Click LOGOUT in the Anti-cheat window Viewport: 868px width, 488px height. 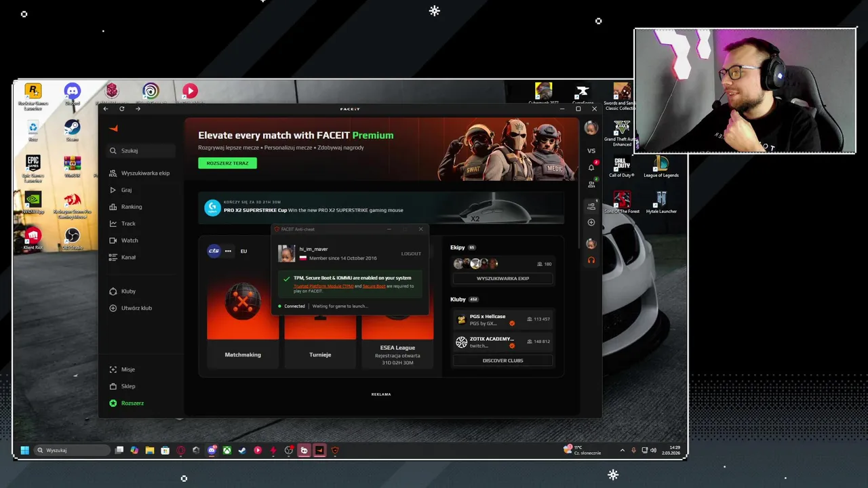411,253
